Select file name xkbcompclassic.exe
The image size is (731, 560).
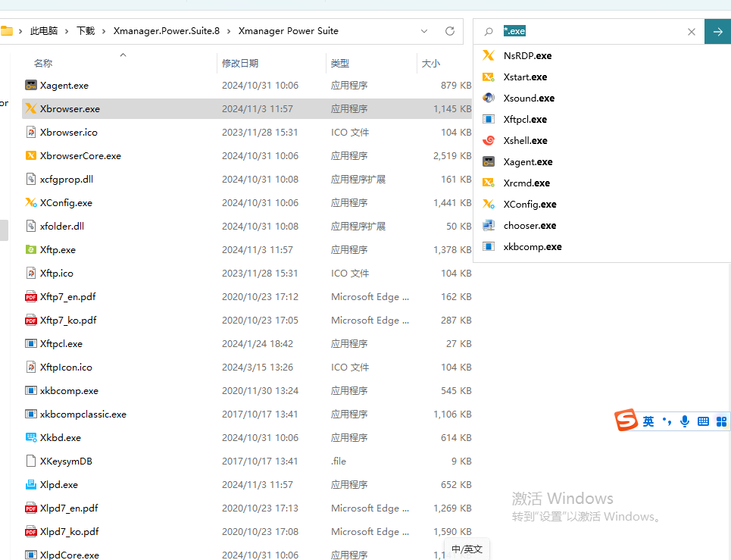pos(83,414)
